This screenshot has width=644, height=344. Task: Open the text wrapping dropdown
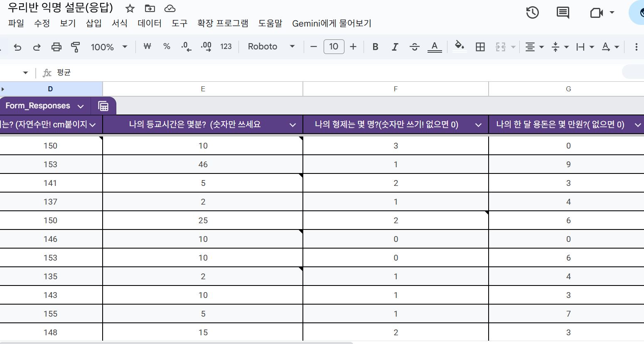[585, 47]
